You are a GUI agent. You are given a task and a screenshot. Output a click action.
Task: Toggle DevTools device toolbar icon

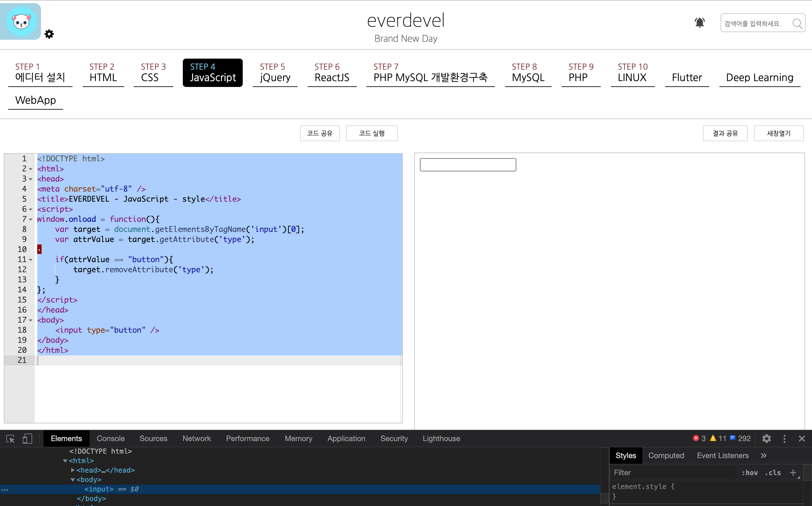point(27,439)
